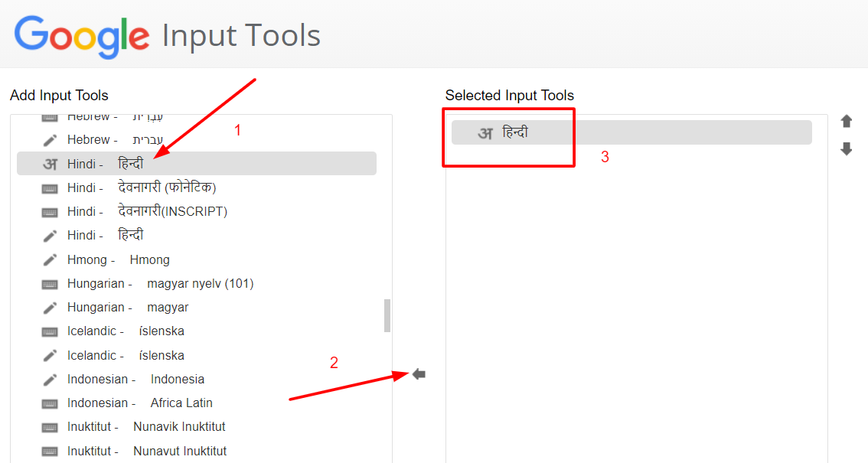Viewport: 868px width, 463px height.
Task: Select the handwriting icon for Hmong
Action: pos(49,259)
